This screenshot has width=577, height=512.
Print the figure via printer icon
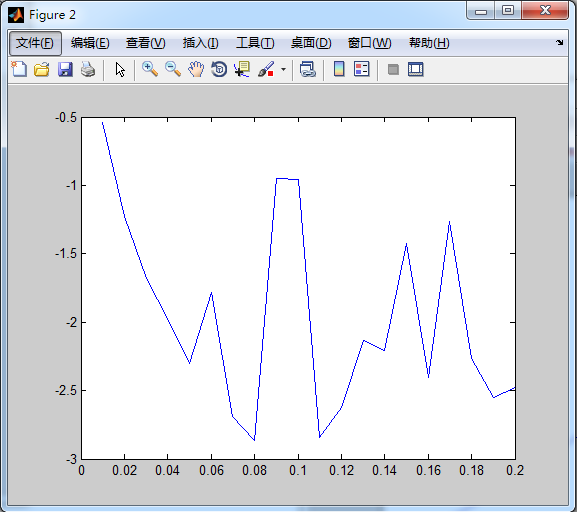click(88, 69)
